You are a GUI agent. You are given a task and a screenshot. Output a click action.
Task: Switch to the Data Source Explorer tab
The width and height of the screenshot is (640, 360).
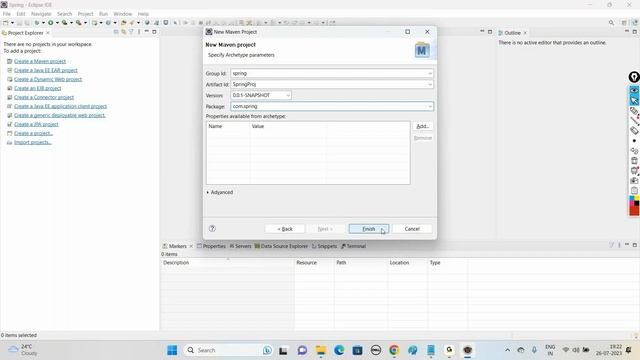tap(281, 246)
